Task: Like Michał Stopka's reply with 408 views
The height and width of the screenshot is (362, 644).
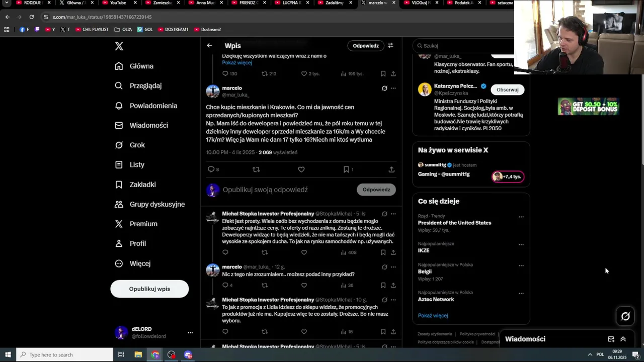Action: pos(304,252)
